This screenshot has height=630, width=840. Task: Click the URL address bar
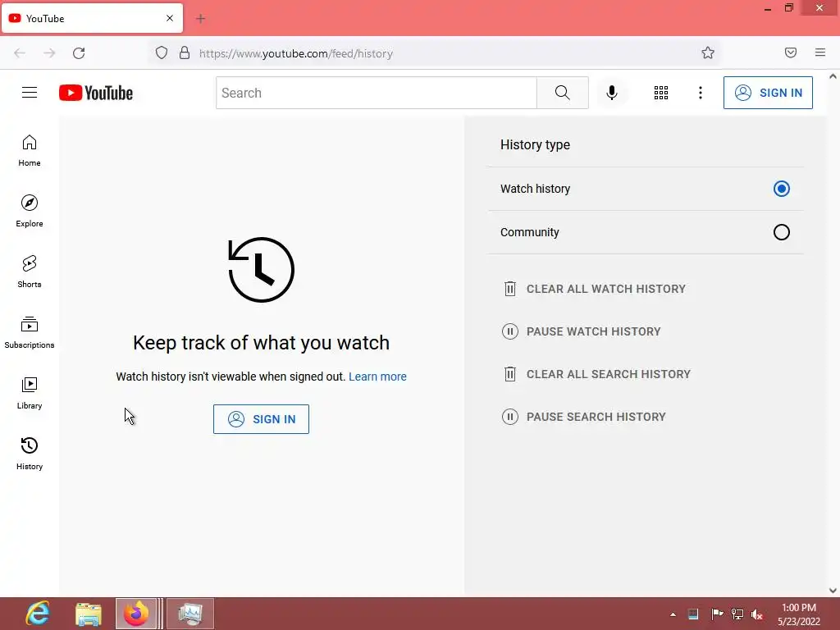[434, 53]
